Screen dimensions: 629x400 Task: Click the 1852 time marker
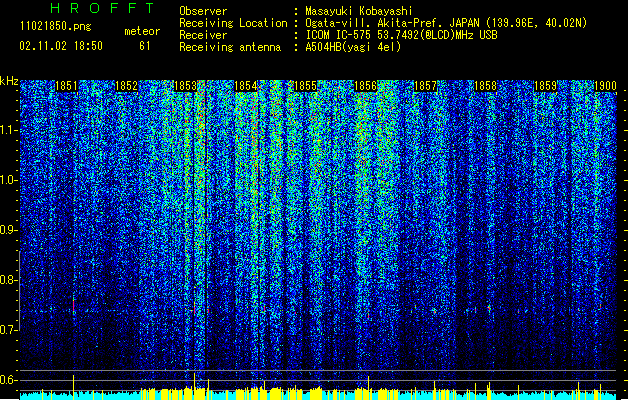click(x=126, y=86)
